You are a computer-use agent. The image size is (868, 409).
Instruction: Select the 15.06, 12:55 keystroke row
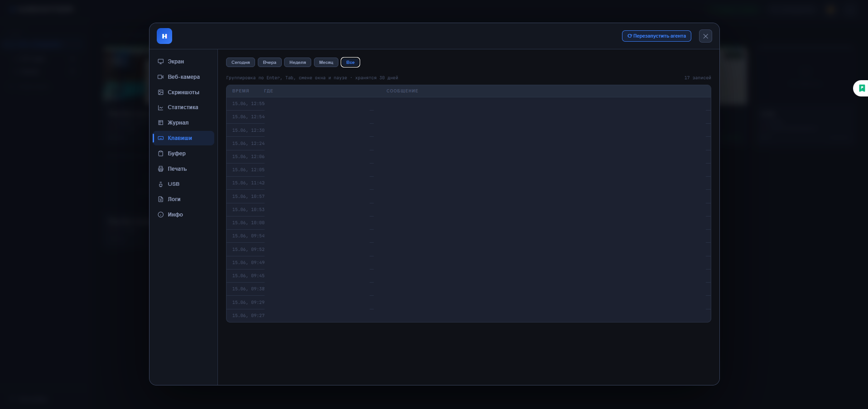(x=468, y=104)
